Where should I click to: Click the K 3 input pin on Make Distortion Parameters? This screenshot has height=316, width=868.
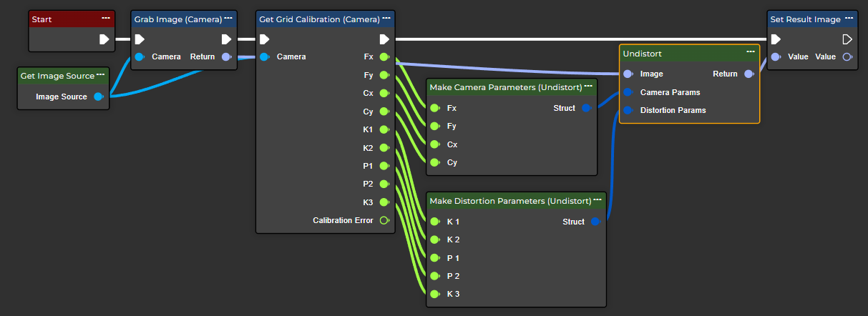434,294
